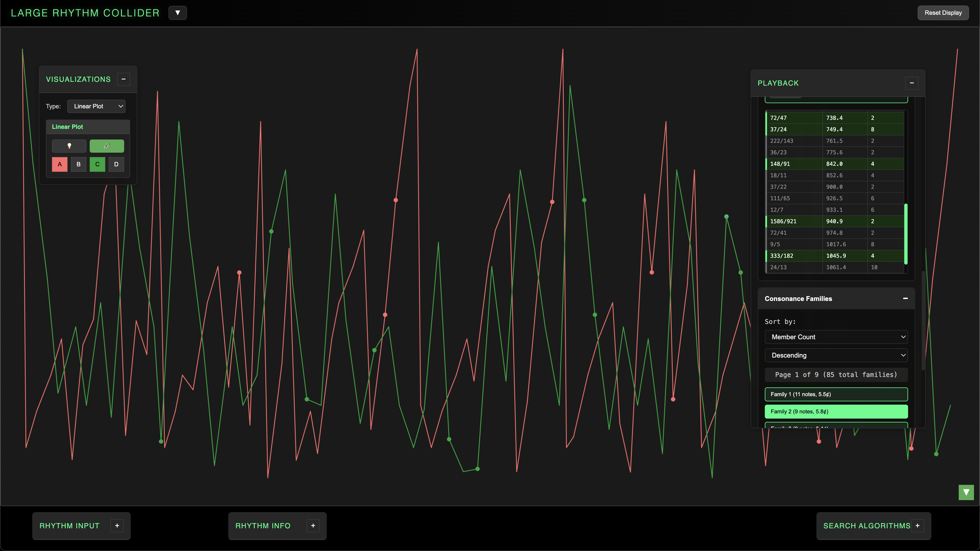
Task: Minimize the Playback panel
Action: click(912, 83)
